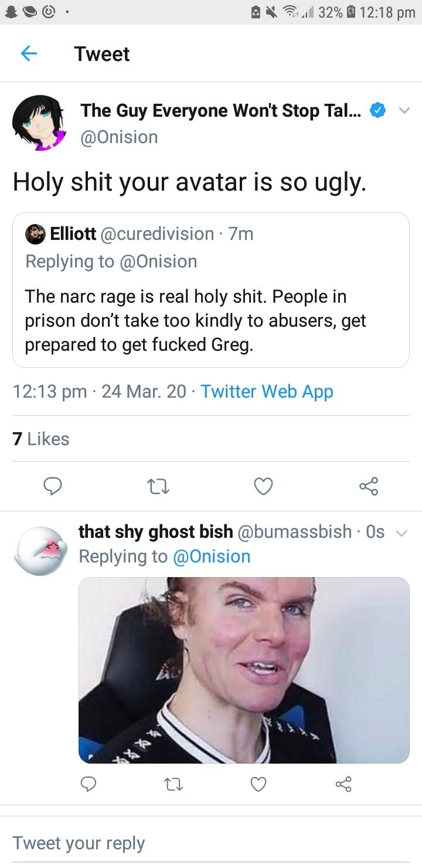This screenshot has height=868, width=422.
Task: Share bumassbish's reply
Action: (344, 784)
